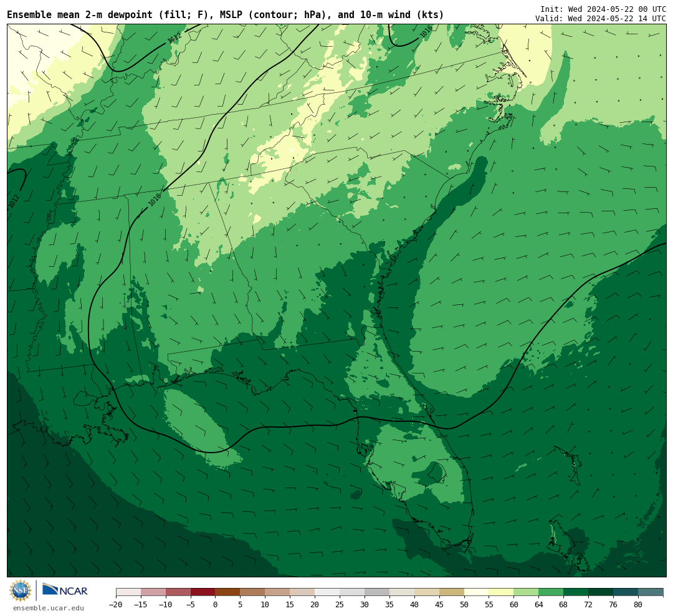Viewport: 673px width, 616px height.
Task: Pick the 76–80 dark teal color swatch
Action: (x=626, y=592)
